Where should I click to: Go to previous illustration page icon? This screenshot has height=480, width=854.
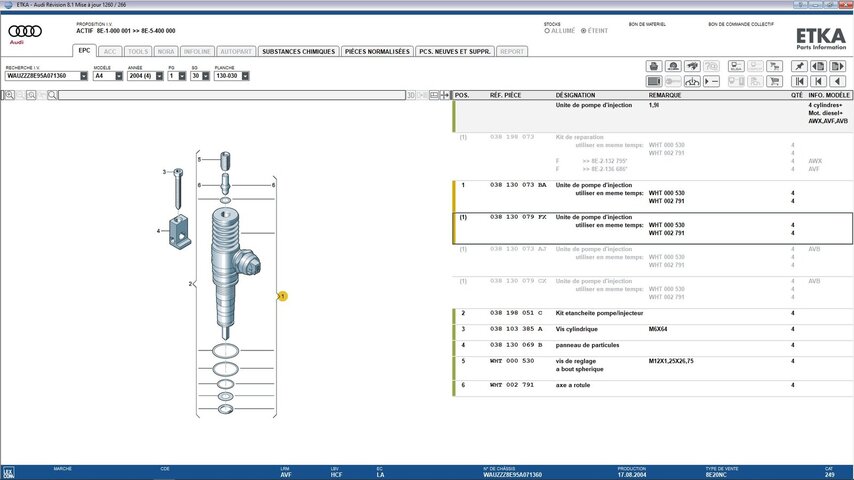pos(818,66)
